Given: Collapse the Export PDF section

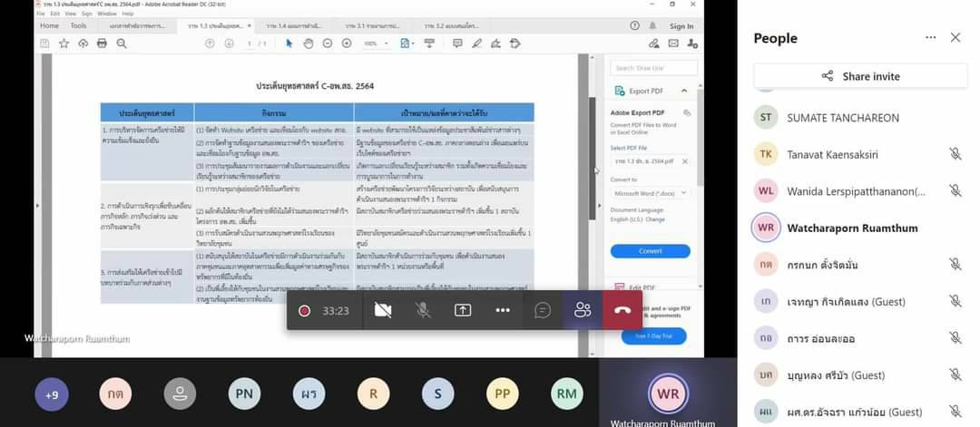Looking at the screenshot, I should click(x=684, y=91).
